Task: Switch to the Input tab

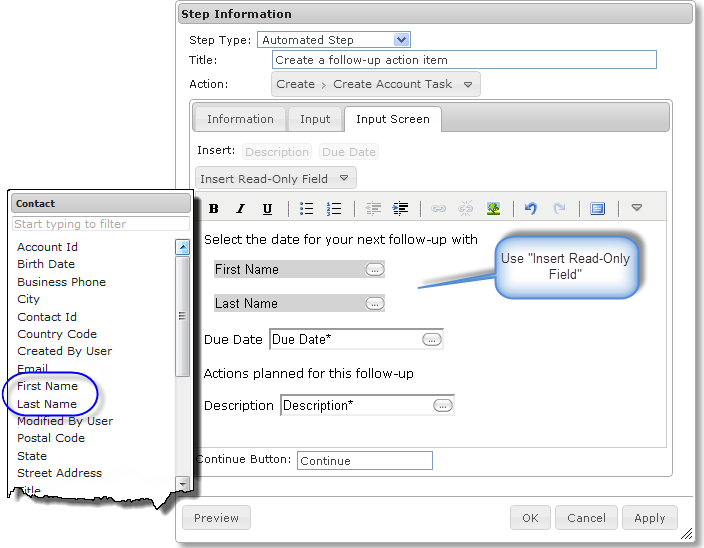Action: (315, 119)
